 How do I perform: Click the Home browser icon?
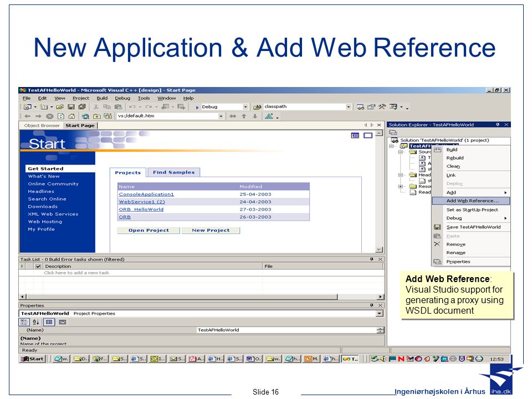point(71,116)
